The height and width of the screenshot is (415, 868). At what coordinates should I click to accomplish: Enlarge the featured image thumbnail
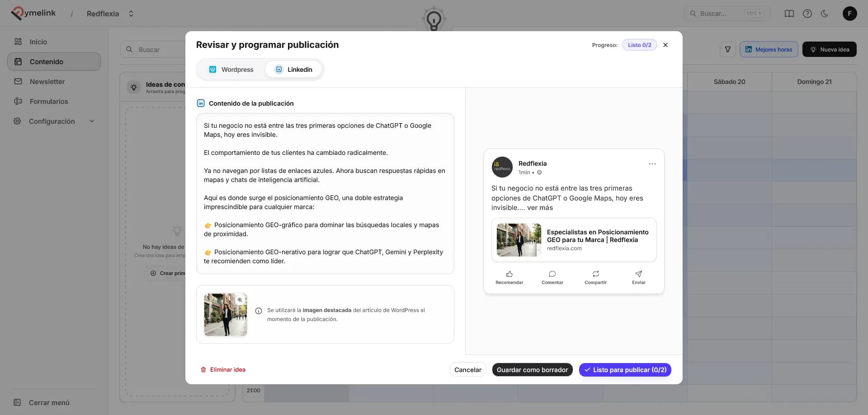226,314
